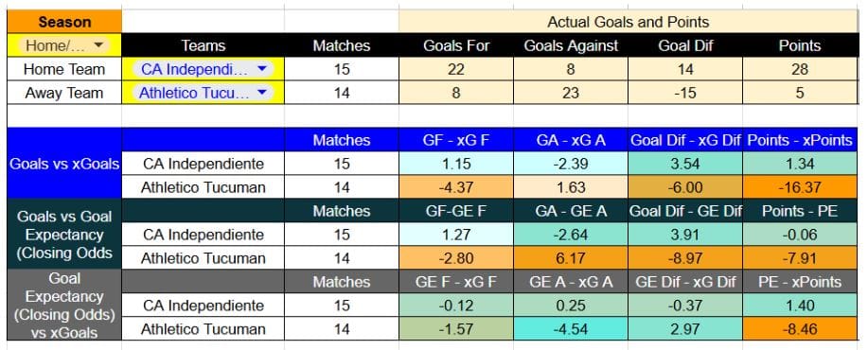Select the orange Season header cell
The width and height of the screenshot is (868, 350).
click(x=64, y=22)
